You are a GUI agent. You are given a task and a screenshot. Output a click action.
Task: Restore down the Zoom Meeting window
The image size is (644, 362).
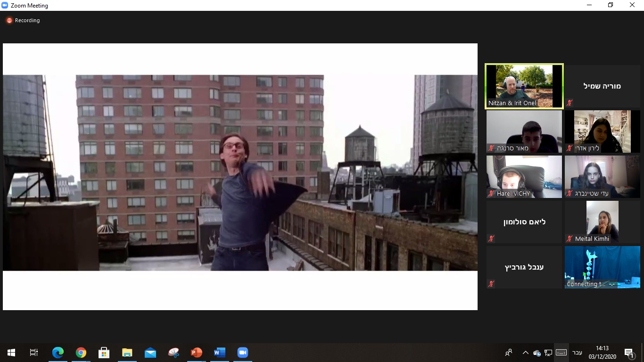tap(611, 5)
